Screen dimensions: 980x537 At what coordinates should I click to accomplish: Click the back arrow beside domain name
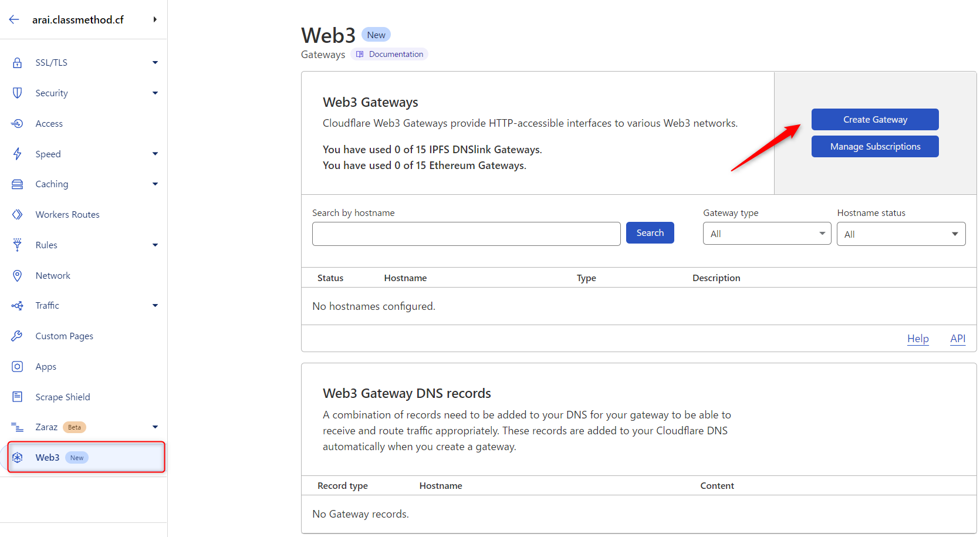pyautogui.click(x=14, y=20)
